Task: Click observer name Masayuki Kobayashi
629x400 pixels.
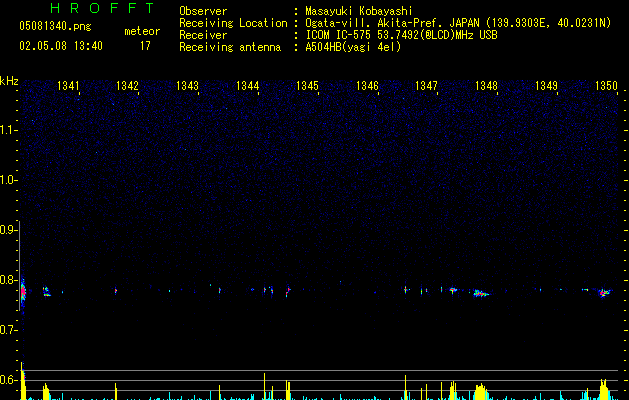Action: coord(359,11)
